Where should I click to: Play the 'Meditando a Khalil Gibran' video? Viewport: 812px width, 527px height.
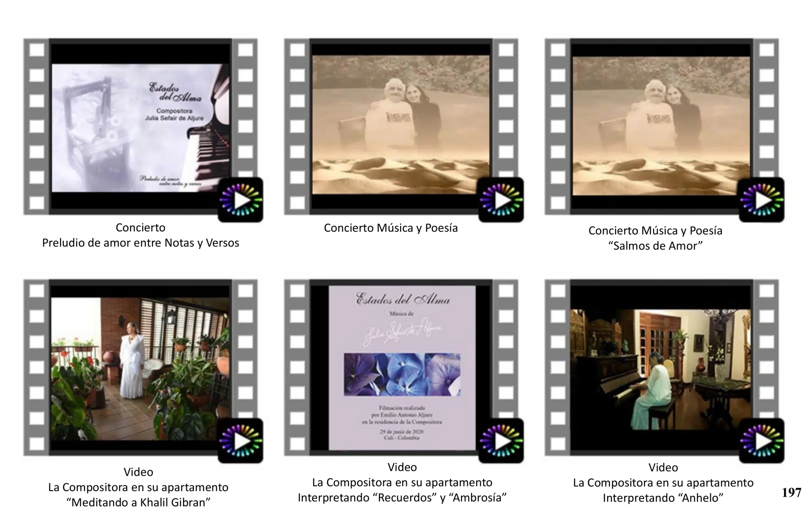point(241,441)
